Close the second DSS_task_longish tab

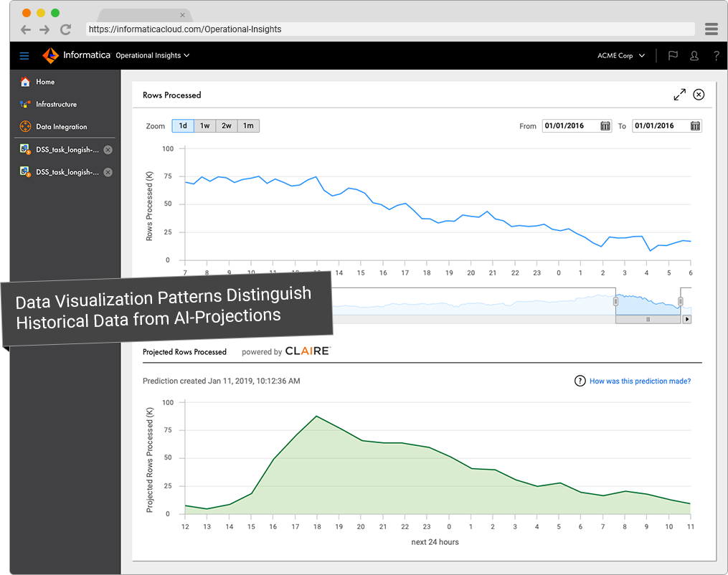(108, 172)
